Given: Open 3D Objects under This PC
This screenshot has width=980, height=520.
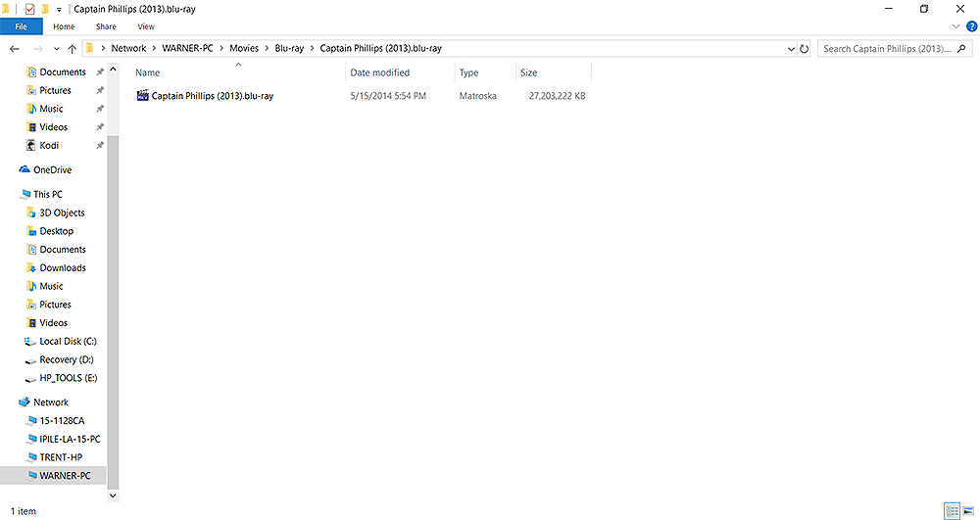Looking at the screenshot, I should [x=62, y=213].
